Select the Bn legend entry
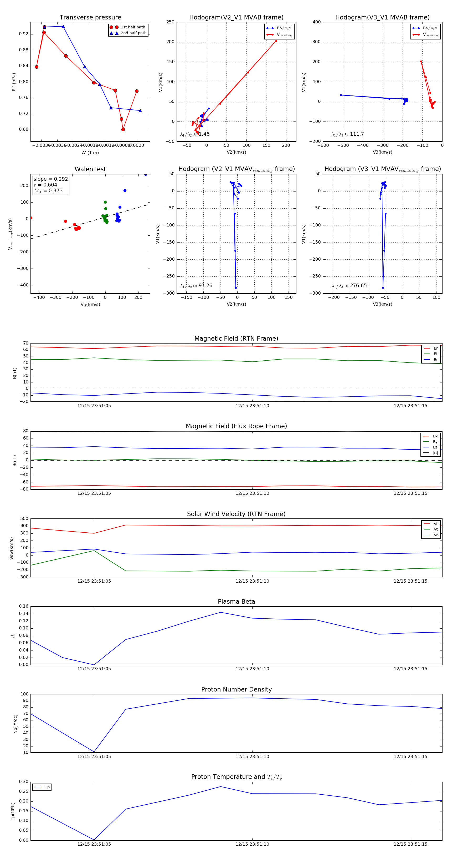The height and width of the screenshot is (868, 473). (x=431, y=360)
